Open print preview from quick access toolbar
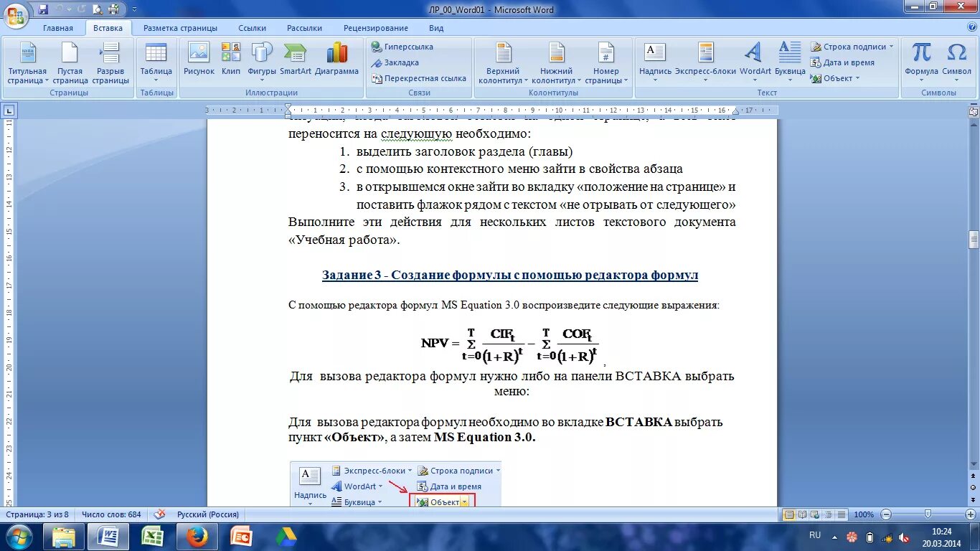Viewport: 980px width, 551px height. (x=97, y=9)
